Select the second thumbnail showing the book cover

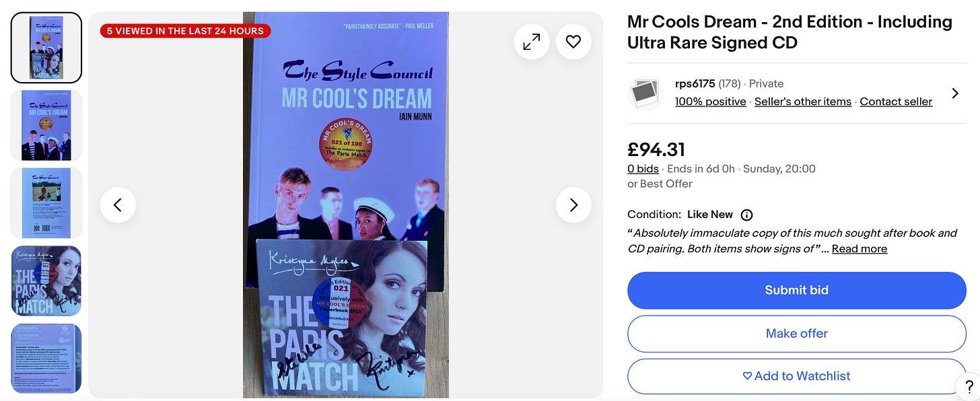[46, 125]
